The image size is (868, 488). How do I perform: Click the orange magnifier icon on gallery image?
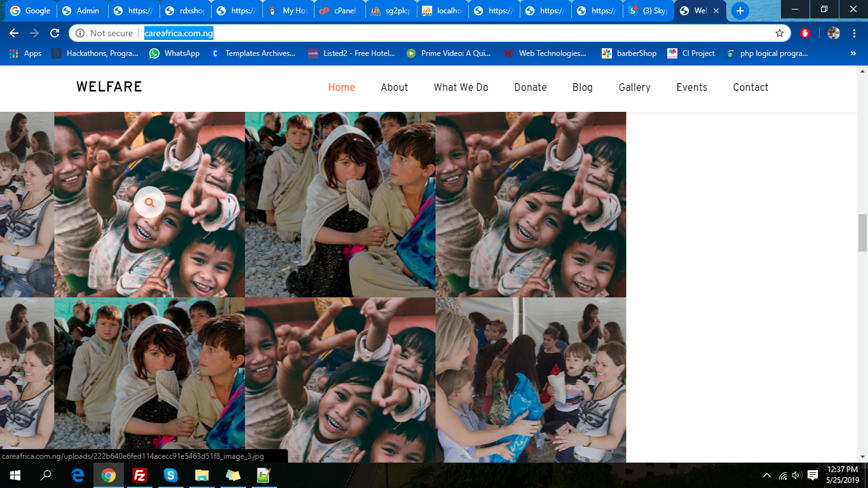(149, 203)
